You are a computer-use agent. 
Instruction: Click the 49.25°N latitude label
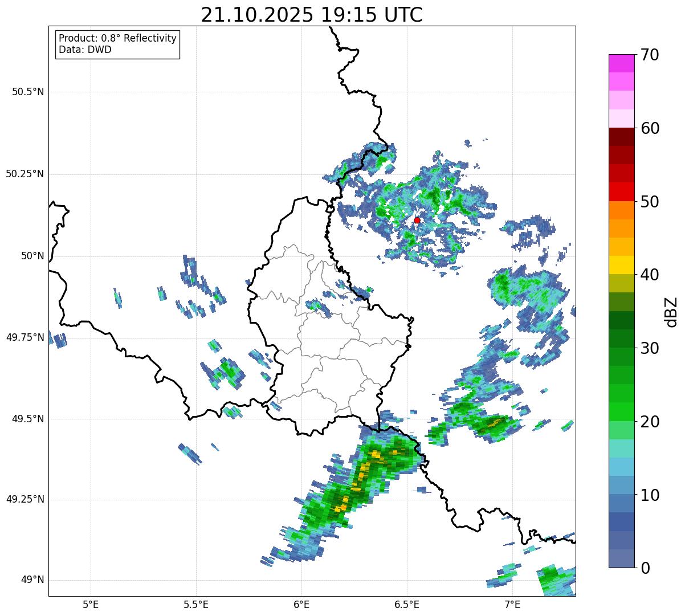tap(25, 500)
